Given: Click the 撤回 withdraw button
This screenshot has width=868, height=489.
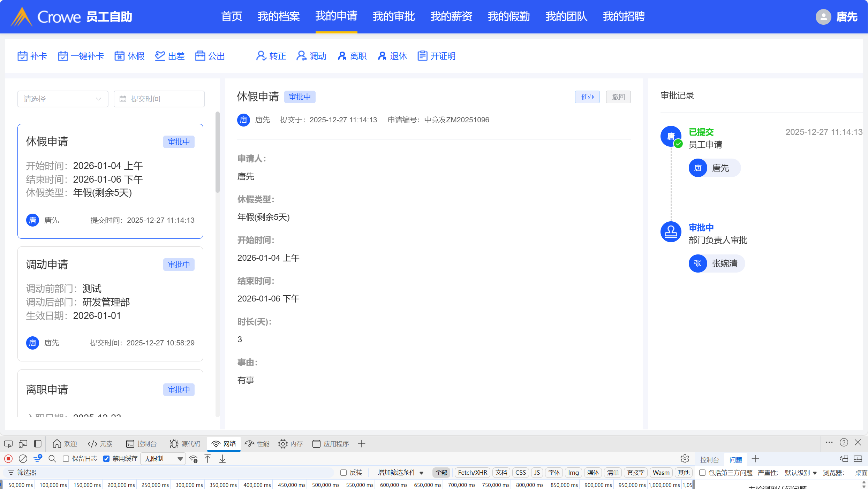Looking at the screenshot, I should click(x=618, y=97).
